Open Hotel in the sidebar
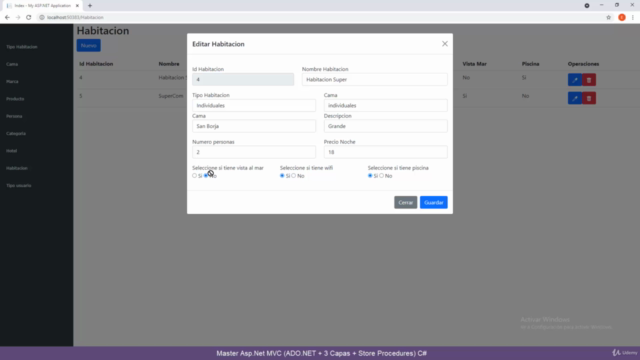Screen dimensions: 640x360 tap(11, 151)
